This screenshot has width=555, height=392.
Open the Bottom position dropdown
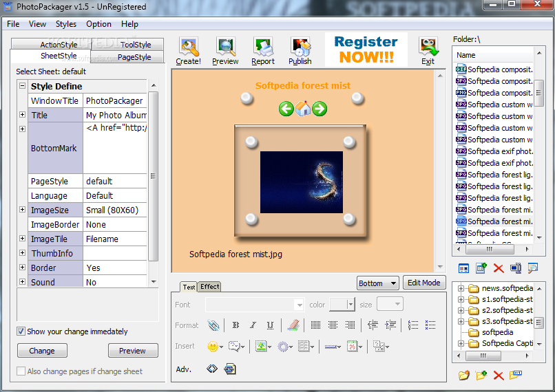coord(377,283)
